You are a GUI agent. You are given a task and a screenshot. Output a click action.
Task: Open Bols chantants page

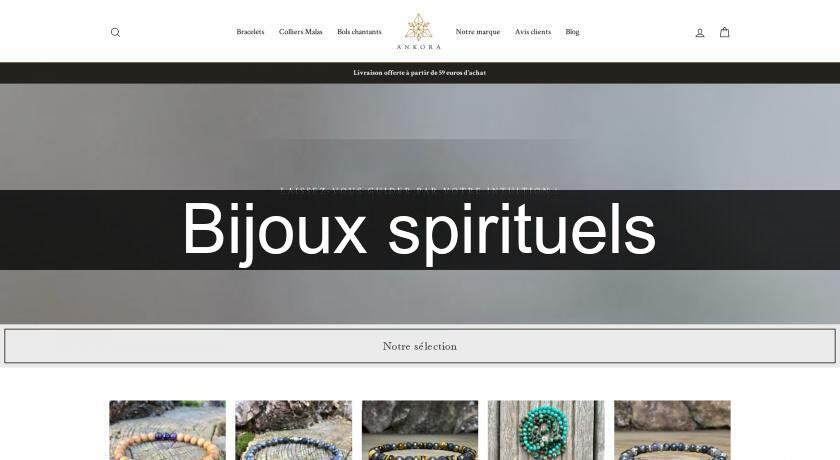click(x=359, y=32)
